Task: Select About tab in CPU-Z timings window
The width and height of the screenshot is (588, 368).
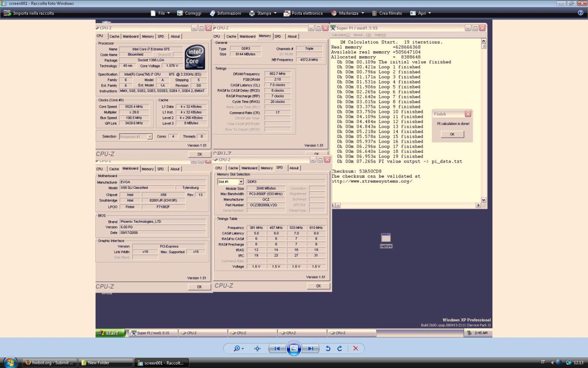Action: (x=292, y=36)
